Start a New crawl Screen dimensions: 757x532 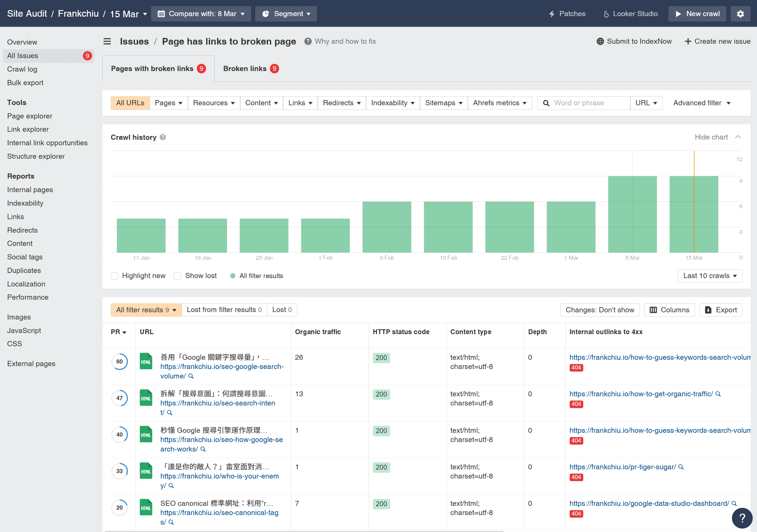(697, 14)
